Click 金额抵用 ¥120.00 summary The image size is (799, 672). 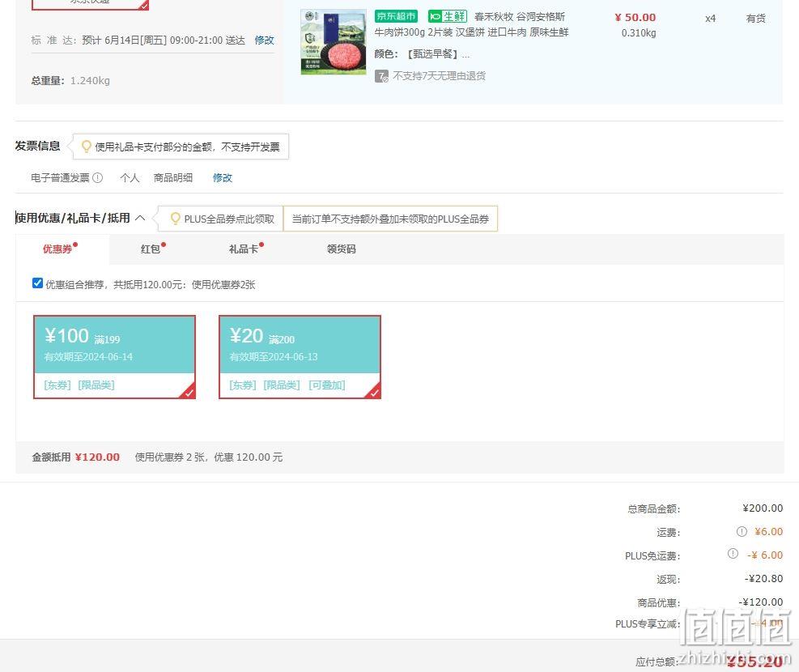coord(76,457)
